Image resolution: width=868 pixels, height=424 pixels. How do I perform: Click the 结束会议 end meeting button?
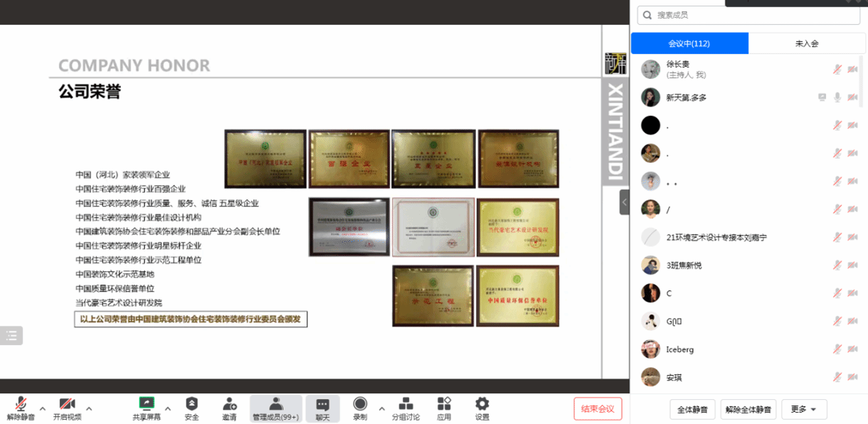click(x=598, y=408)
